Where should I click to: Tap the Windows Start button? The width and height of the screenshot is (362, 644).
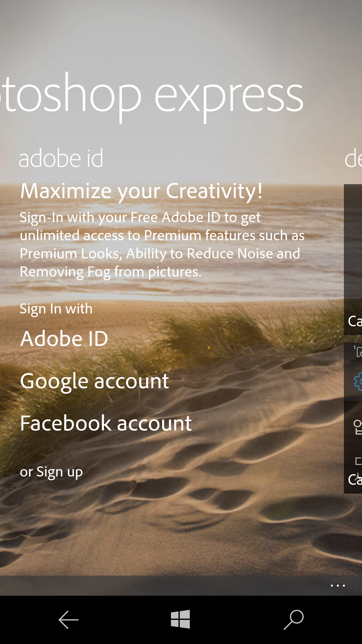[180, 619]
